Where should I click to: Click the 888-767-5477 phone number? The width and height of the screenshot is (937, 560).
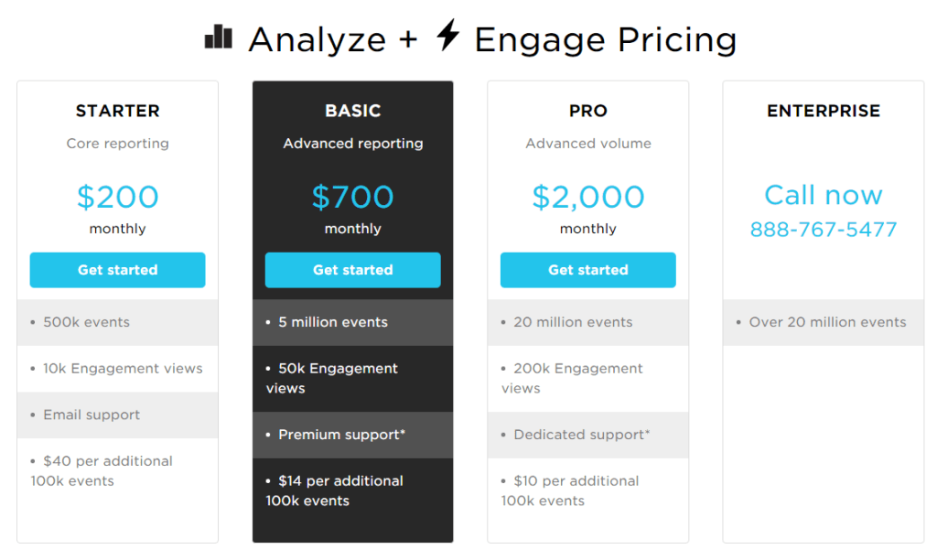coord(823,230)
